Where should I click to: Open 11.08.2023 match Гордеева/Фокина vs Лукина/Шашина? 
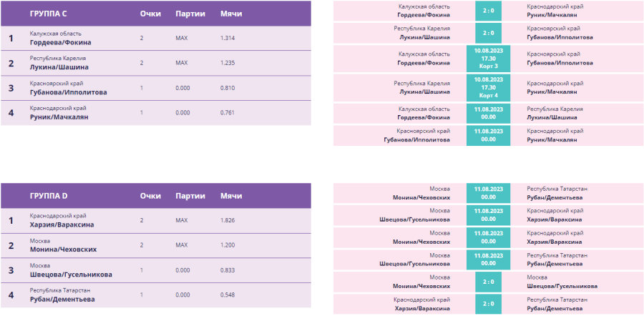(x=488, y=113)
